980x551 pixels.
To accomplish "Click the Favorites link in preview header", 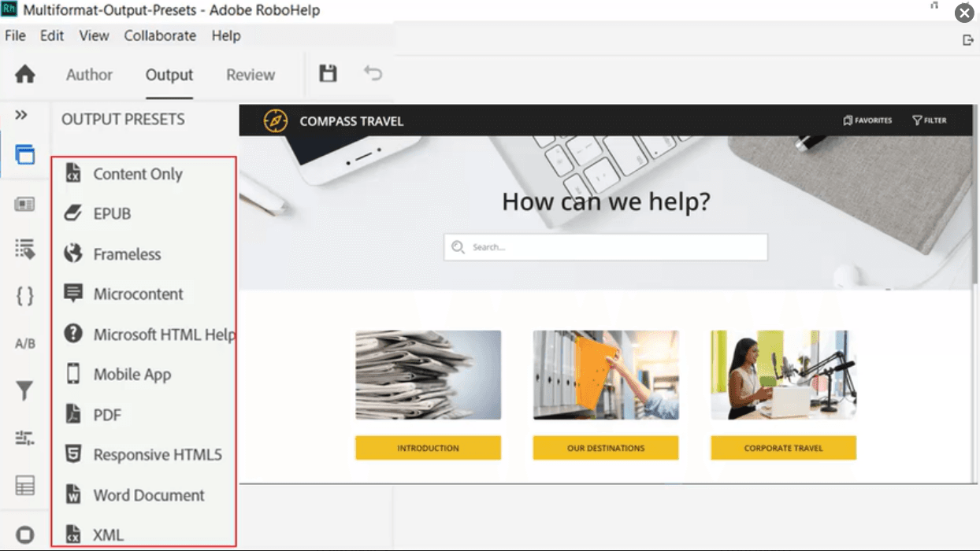I will click(x=867, y=120).
